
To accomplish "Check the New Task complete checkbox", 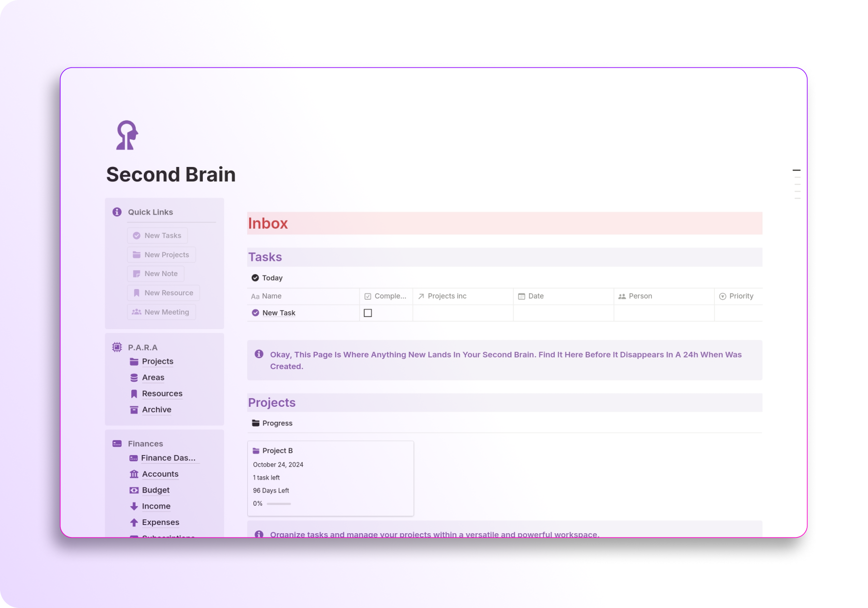I will tap(368, 313).
